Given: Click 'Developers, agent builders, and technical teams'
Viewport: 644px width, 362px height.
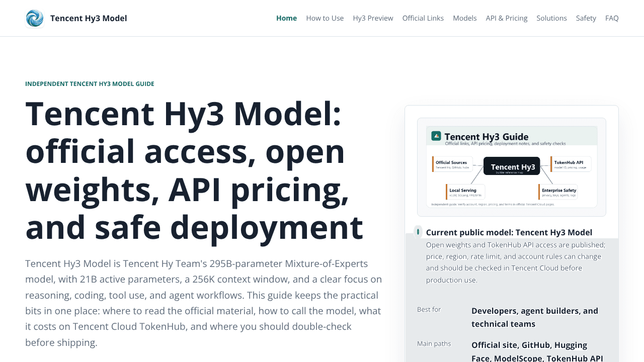Looking at the screenshot, I should tap(535, 317).
